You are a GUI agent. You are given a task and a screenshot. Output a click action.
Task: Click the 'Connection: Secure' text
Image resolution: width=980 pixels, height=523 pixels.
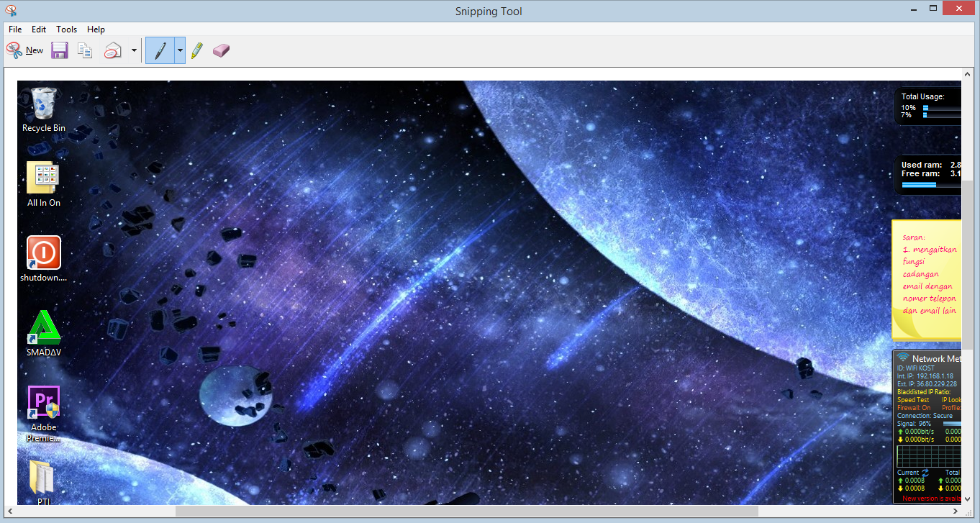coord(925,416)
